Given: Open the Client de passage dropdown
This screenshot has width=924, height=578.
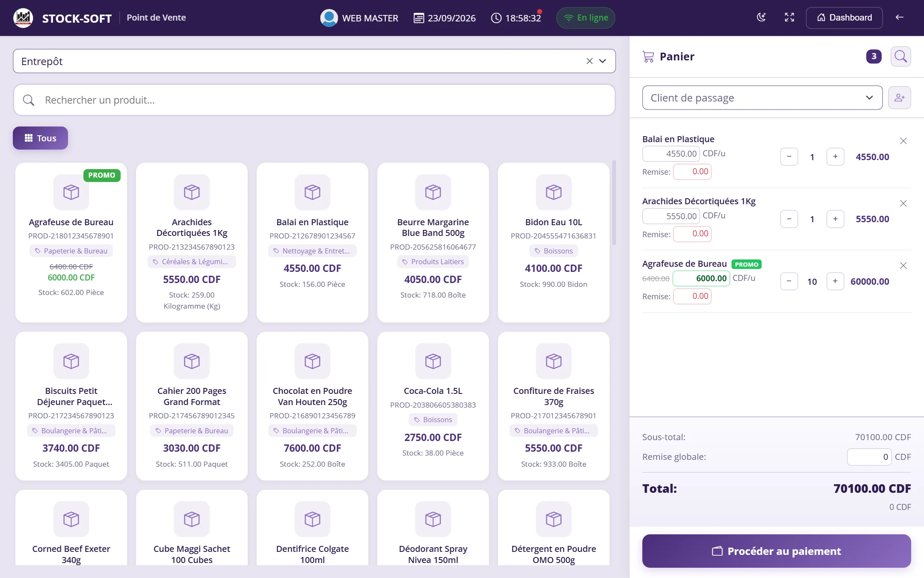Looking at the screenshot, I should coord(762,98).
